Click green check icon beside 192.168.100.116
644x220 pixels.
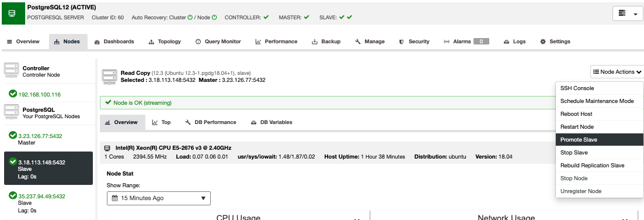click(x=13, y=94)
